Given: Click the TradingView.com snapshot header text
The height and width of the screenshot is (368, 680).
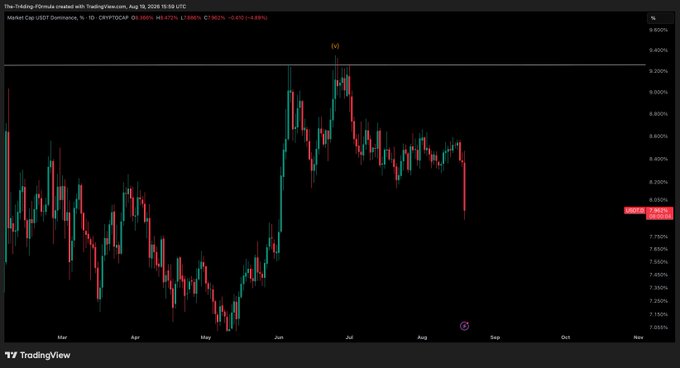Looking at the screenshot, I should (95, 7).
